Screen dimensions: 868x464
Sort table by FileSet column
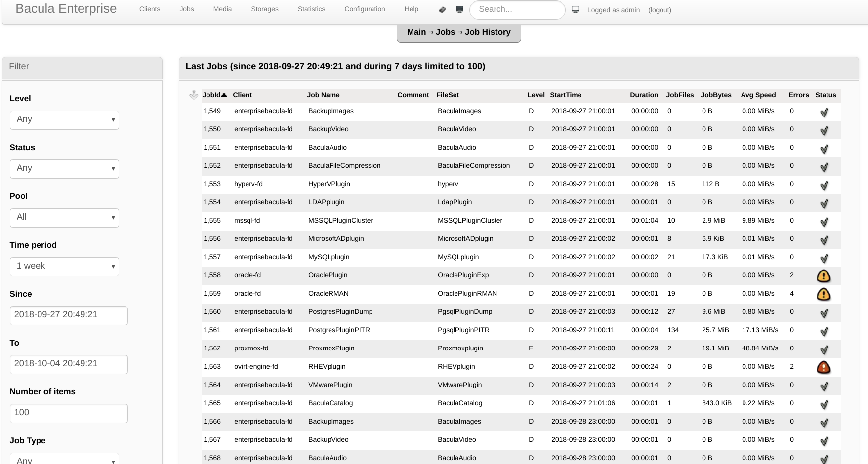click(x=448, y=95)
